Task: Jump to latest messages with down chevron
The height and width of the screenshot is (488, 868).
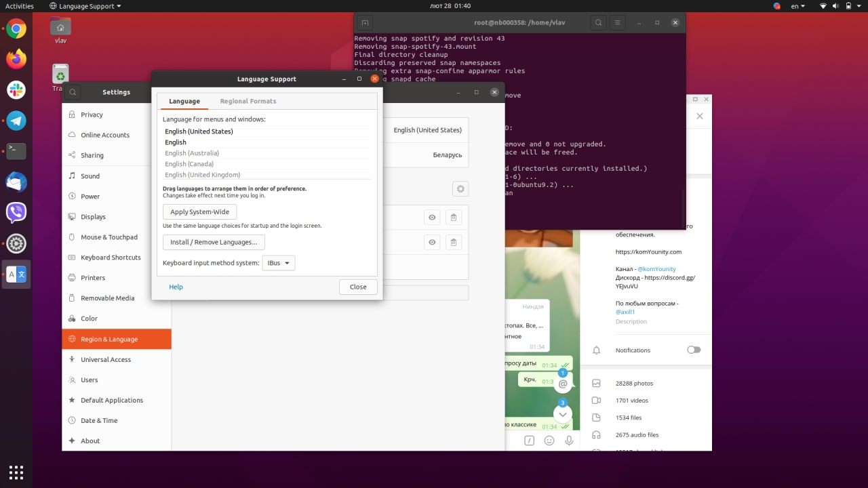Action: click(x=562, y=415)
